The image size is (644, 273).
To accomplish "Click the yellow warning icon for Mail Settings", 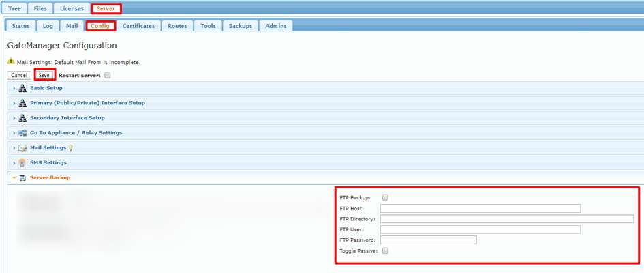I will coord(11,61).
